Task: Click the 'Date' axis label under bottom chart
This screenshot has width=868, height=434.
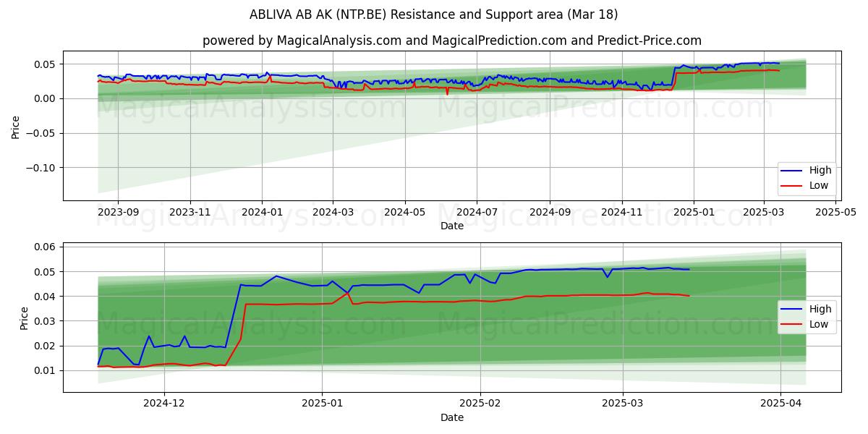Action: pyautogui.click(x=452, y=417)
